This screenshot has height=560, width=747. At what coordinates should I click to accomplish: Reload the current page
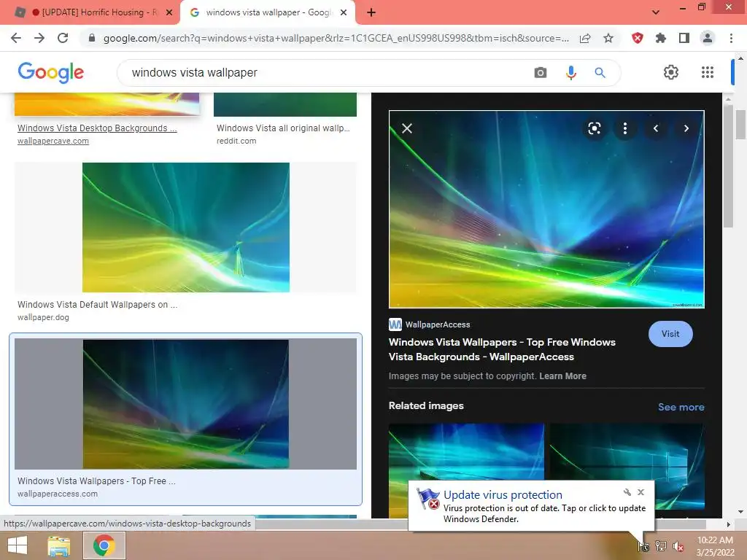click(63, 38)
